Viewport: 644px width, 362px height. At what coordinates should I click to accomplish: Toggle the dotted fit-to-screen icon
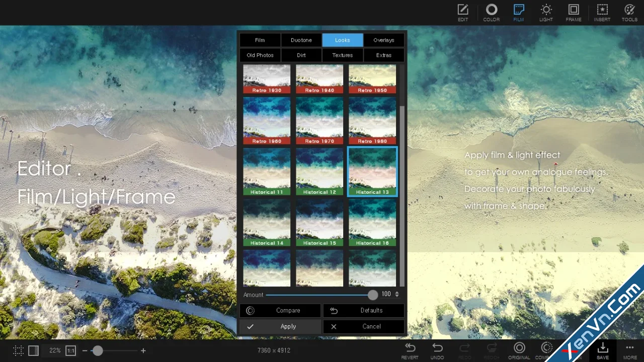point(19,350)
